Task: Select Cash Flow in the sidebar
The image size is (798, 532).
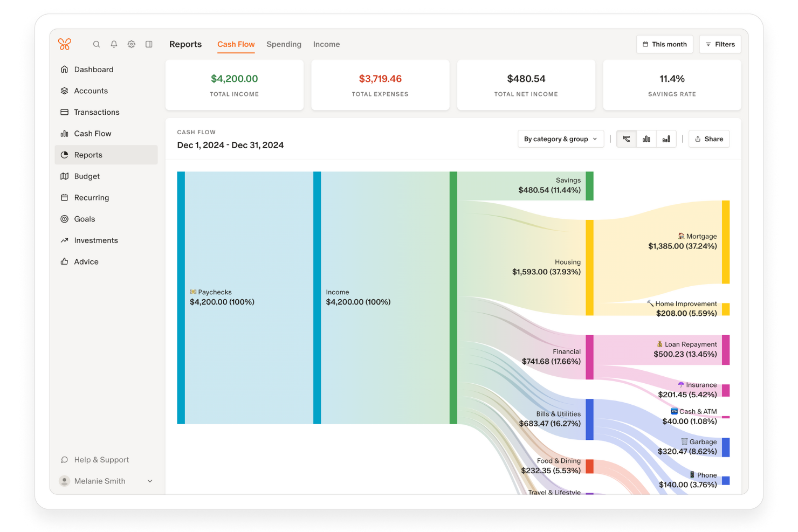Action: pos(92,133)
